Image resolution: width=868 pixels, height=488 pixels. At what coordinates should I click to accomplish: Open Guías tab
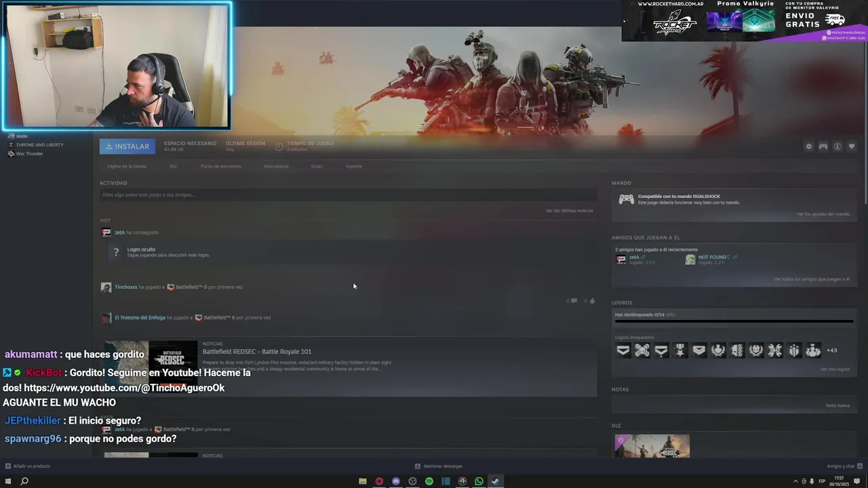(317, 166)
